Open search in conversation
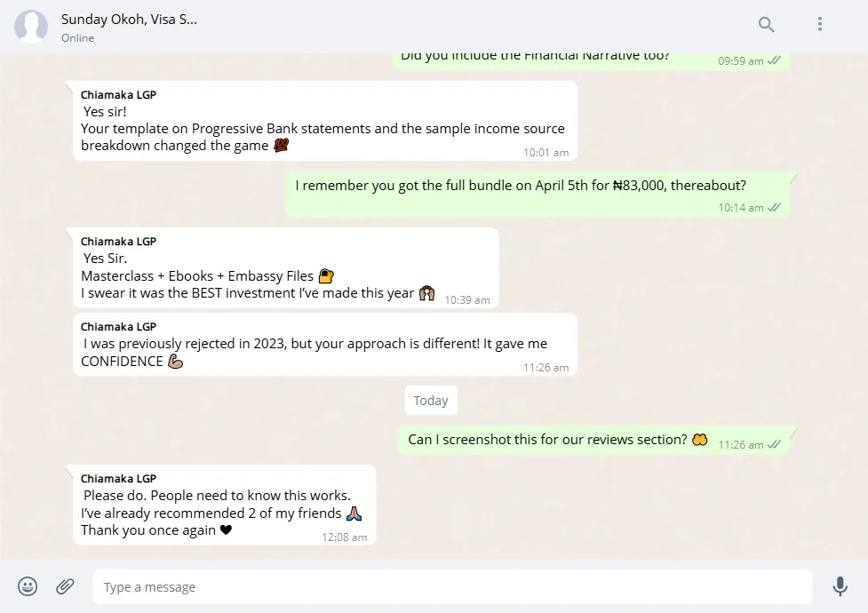Screen dimensions: 868x613 pyautogui.click(x=766, y=24)
